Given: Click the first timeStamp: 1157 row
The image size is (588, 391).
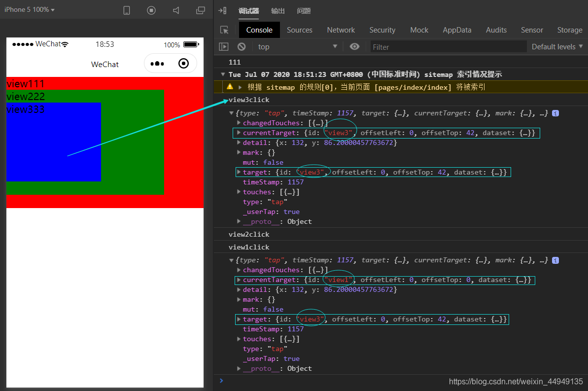Looking at the screenshot, I should [x=274, y=182].
